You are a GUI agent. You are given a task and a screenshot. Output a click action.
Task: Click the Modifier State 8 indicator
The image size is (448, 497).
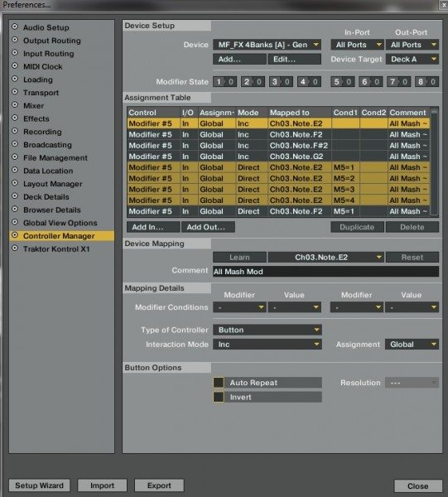(426, 82)
